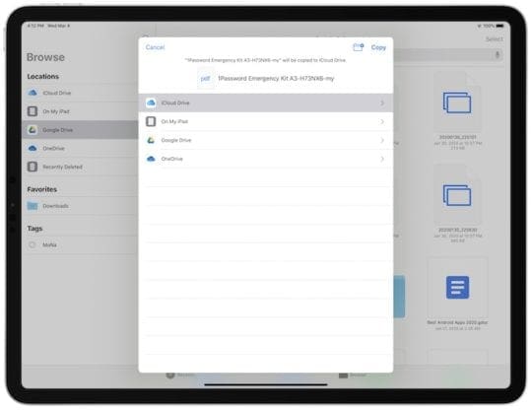Select the On My iPad row in the dialog

click(266, 121)
